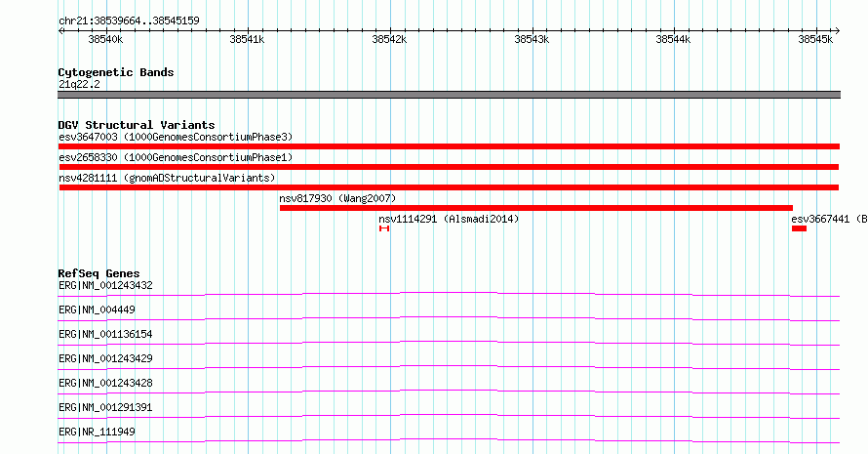Click the ERG|NR_111949 transcript label
868x454 pixels.
[97, 432]
